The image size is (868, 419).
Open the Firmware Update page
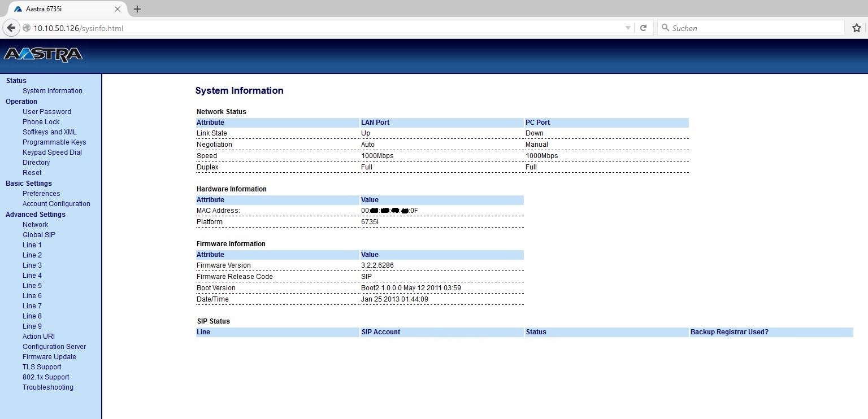click(49, 357)
